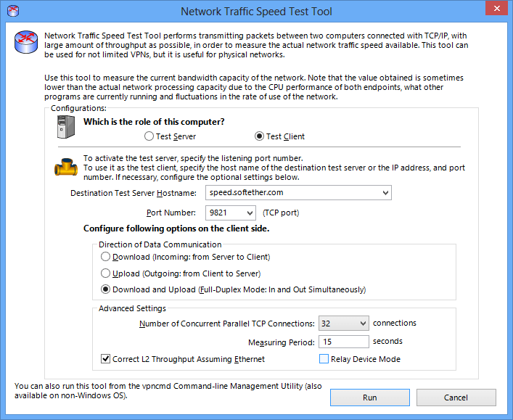Select the Test Server role
This screenshot has height=420, width=513.
pyautogui.click(x=149, y=136)
